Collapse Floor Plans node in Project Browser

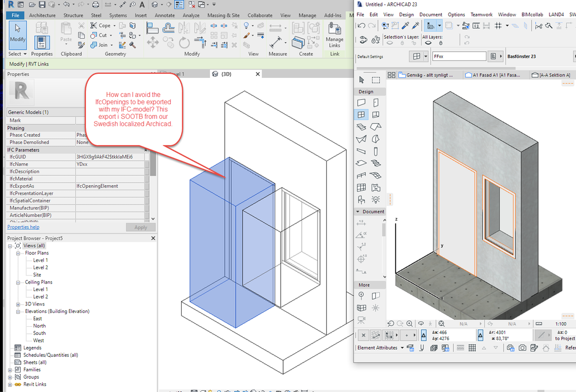click(18, 253)
